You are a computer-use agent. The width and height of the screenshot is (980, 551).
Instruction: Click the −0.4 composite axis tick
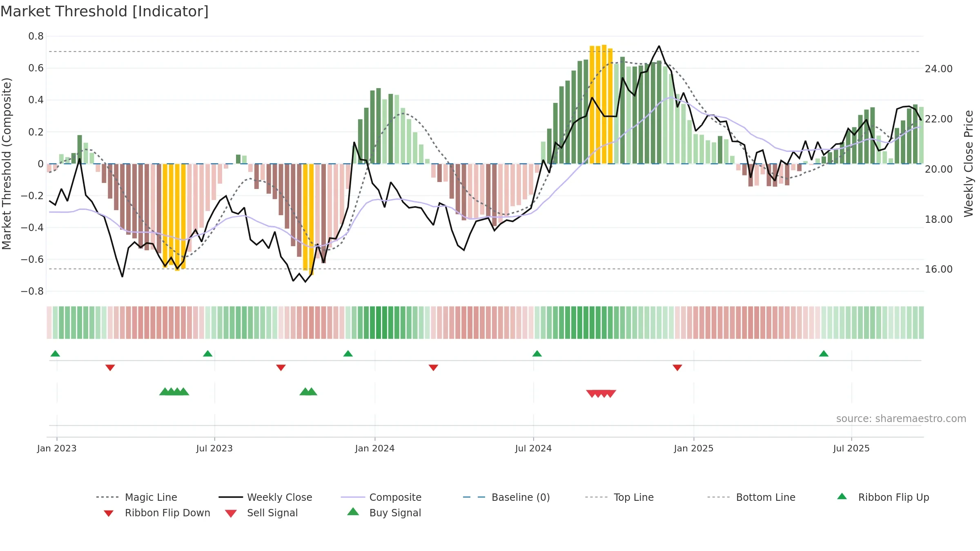coord(32,227)
